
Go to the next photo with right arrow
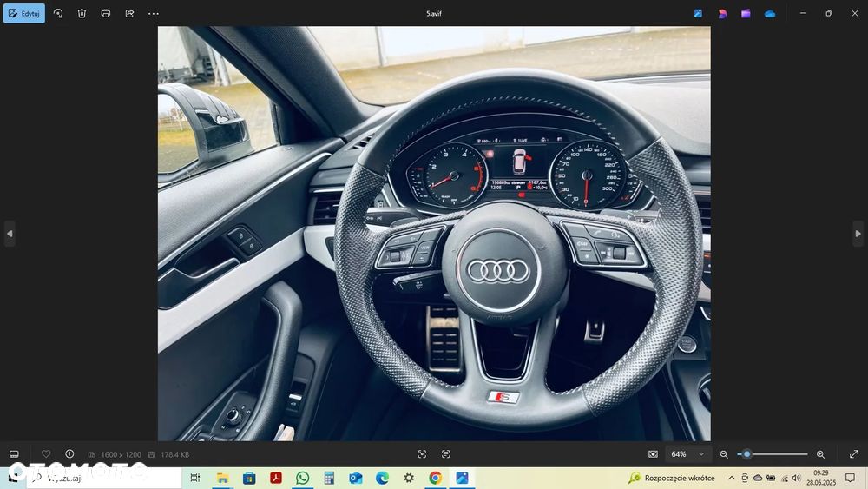pos(858,234)
